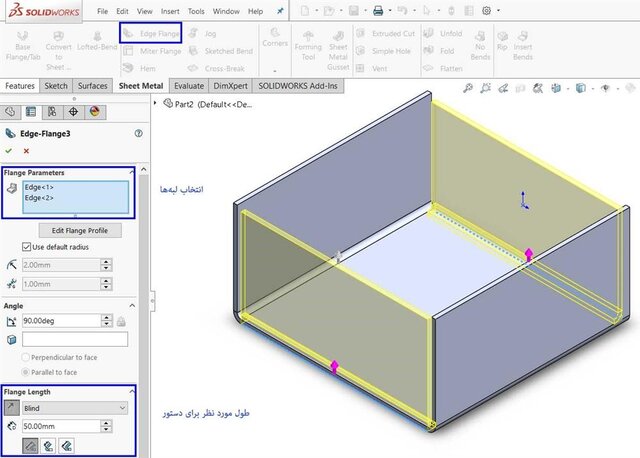The height and width of the screenshot is (458, 640).
Task: Increase the flange angle spinner up
Action: tap(106, 317)
